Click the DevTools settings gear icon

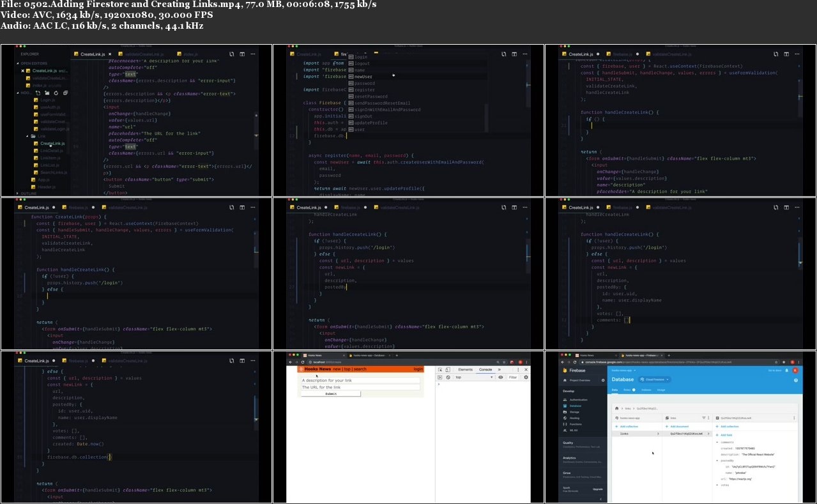(526, 378)
